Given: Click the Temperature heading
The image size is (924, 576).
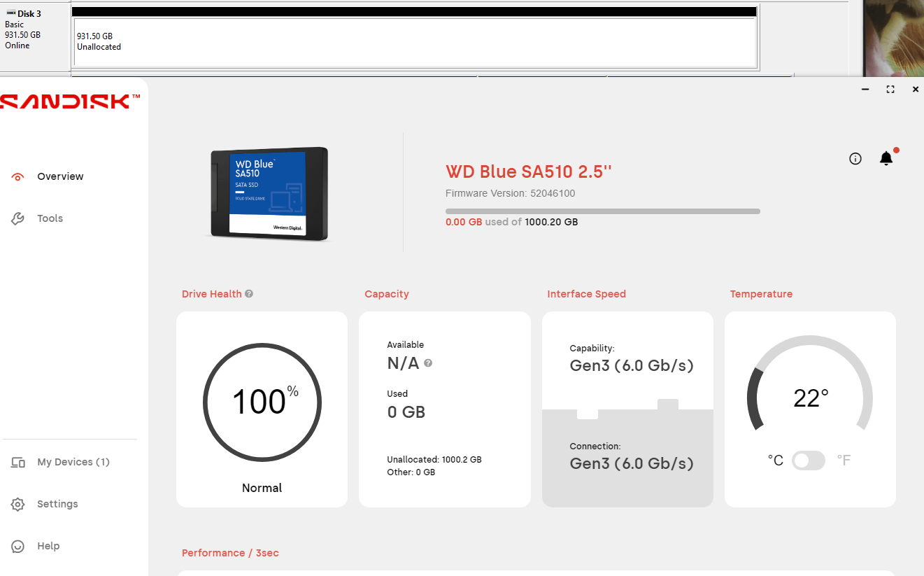Looking at the screenshot, I should pyautogui.click(x=761, y=294).
